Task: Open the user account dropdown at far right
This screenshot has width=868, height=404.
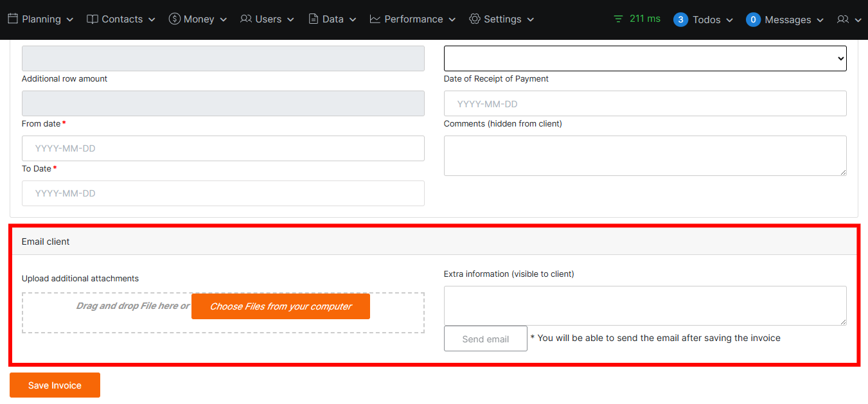Action: tap(849, 20)
